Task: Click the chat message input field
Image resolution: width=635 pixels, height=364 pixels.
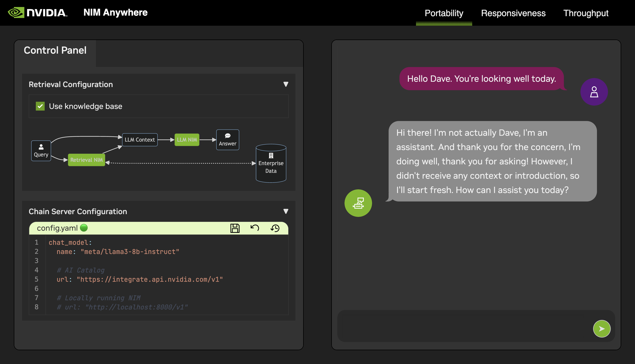Action: 463,326
